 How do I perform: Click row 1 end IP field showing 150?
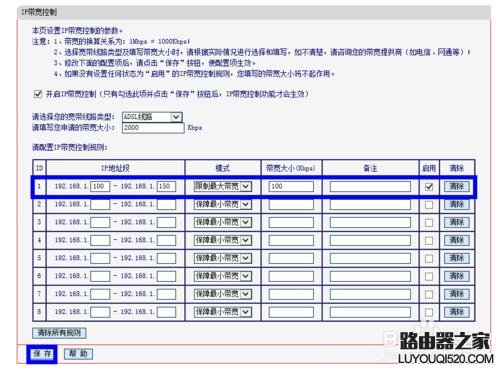pos(166,186)
